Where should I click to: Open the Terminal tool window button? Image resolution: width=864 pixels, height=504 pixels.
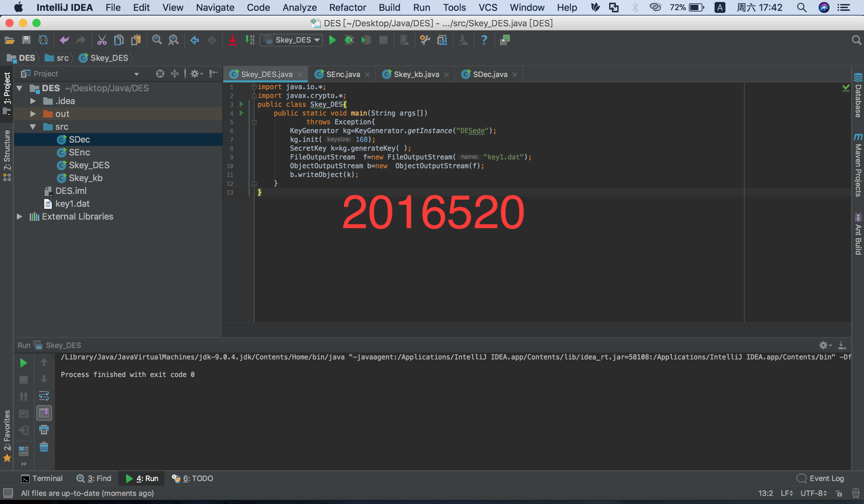[x=42, y=478]
